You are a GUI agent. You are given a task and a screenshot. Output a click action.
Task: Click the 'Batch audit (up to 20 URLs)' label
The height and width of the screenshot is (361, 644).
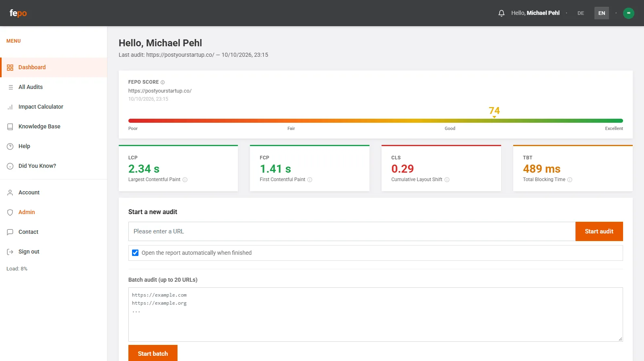163,280
